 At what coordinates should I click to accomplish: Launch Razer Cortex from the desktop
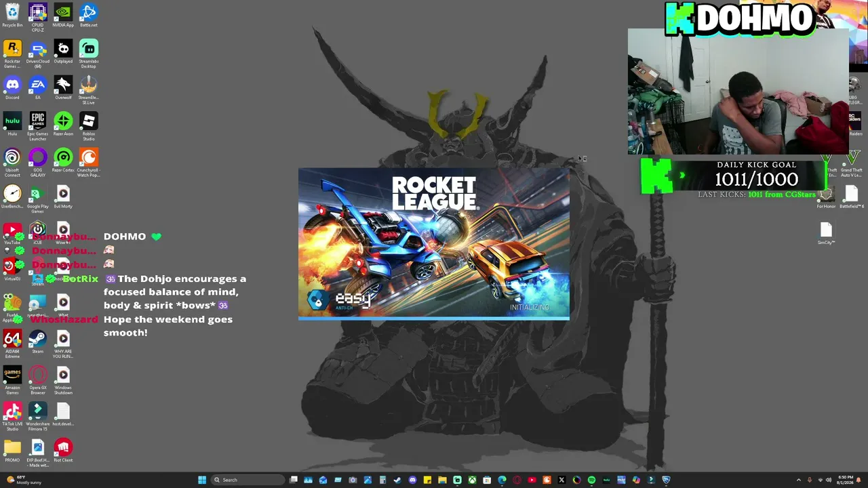click(x=63, y=159)
